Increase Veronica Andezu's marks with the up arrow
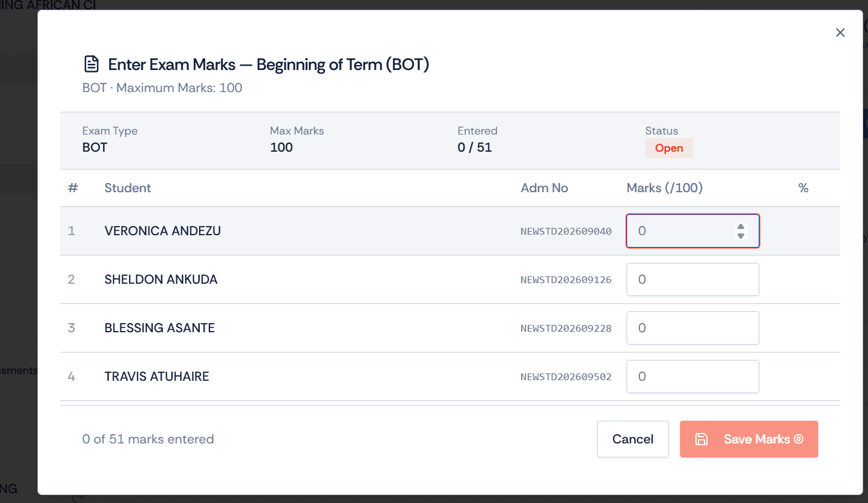 point(741,227)
